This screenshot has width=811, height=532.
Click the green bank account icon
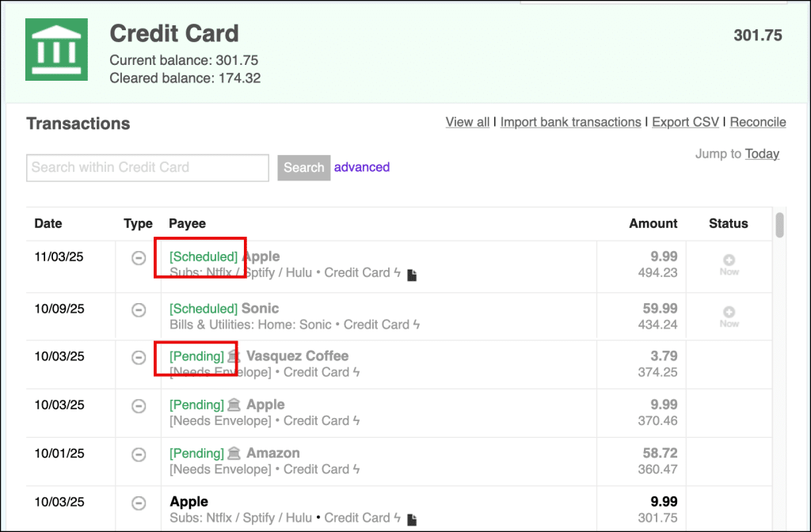[56, 49]
